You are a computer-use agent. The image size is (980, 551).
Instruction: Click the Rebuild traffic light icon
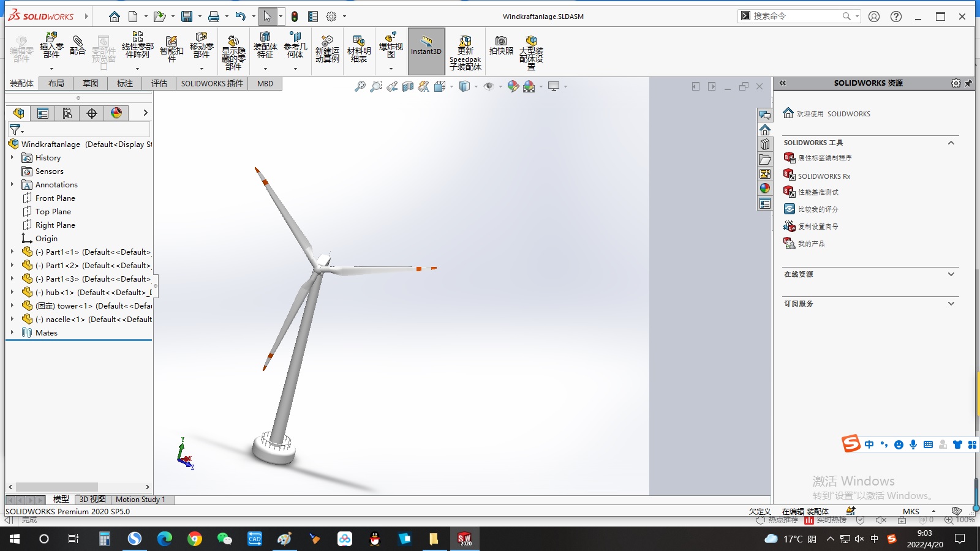295,17
